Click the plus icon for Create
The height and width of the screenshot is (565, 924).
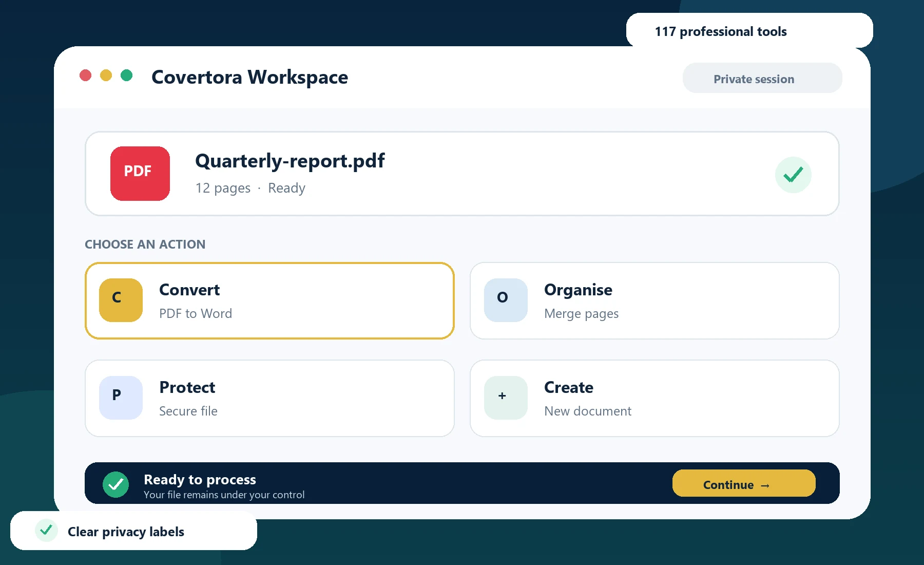506,398
